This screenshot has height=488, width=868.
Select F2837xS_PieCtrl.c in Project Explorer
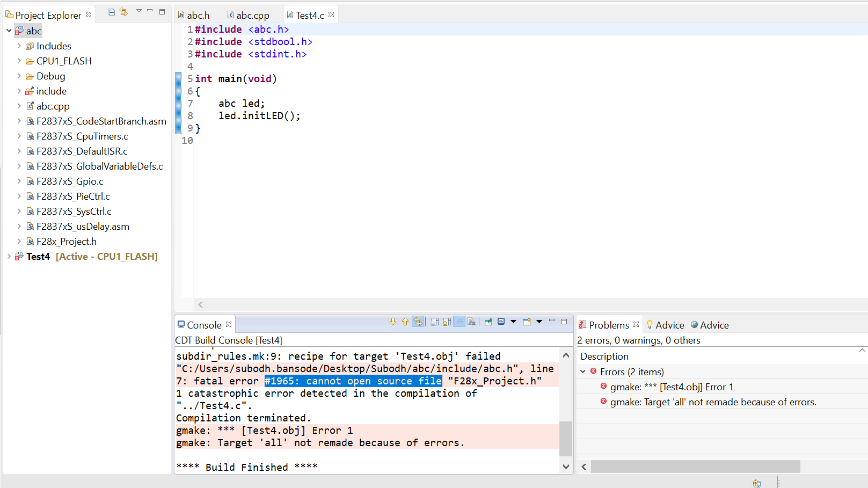point(73,196)
